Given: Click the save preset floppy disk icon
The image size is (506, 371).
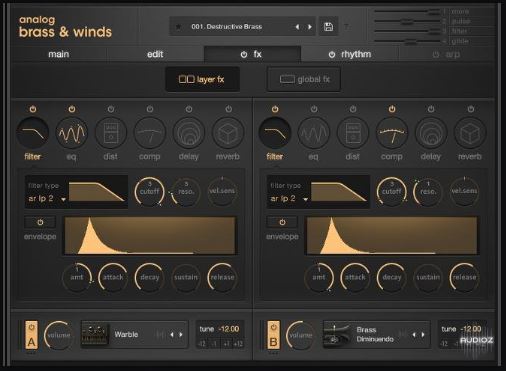Looking at the screenshot, I should point(328,26).
